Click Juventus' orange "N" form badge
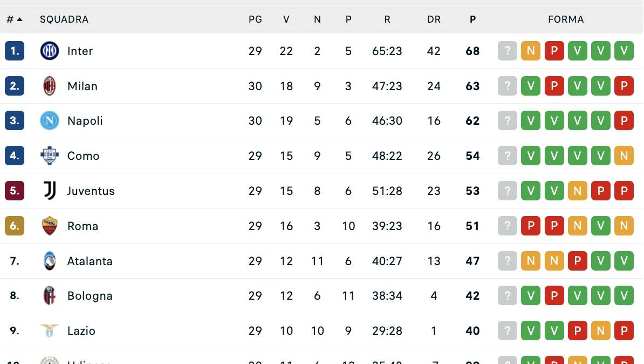Image resolution: width=644 pixels, height=364 pixels. [577, 191]
